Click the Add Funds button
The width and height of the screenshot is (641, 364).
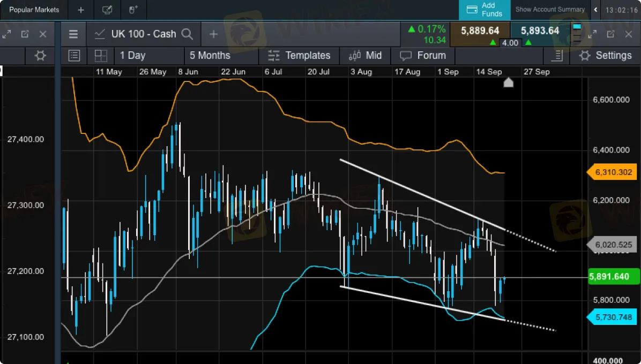point(484,10)
